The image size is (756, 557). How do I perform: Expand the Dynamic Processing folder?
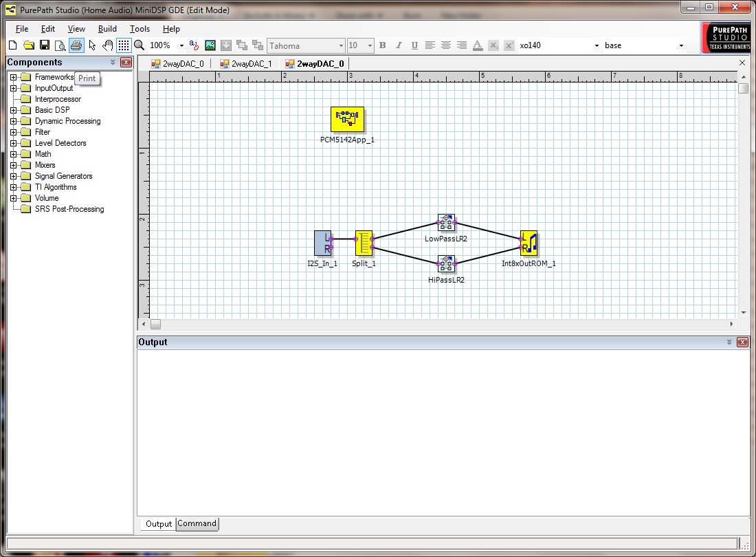[14, 121]
